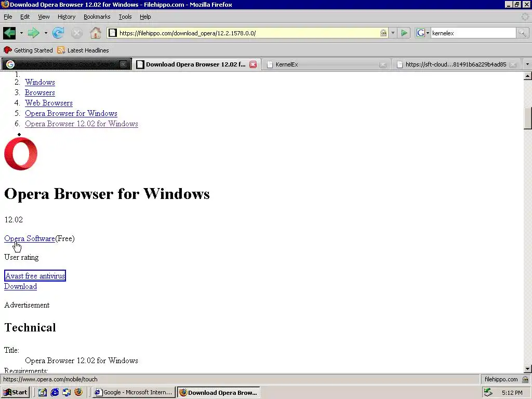Go back with the green Back arrow
This screenshot has height=399, width=532.
9,33
